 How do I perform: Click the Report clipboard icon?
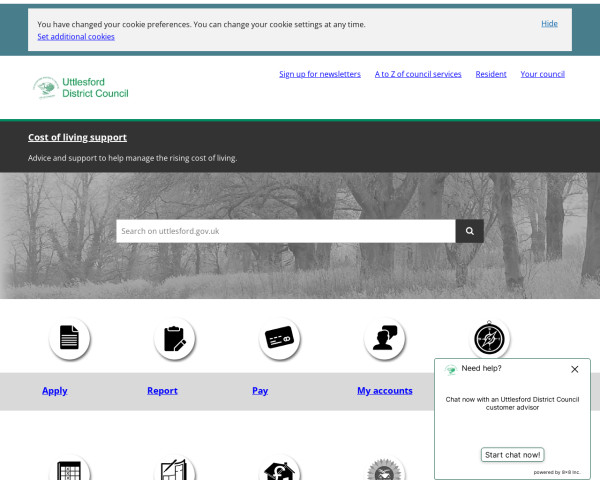[x=175, y=339]
